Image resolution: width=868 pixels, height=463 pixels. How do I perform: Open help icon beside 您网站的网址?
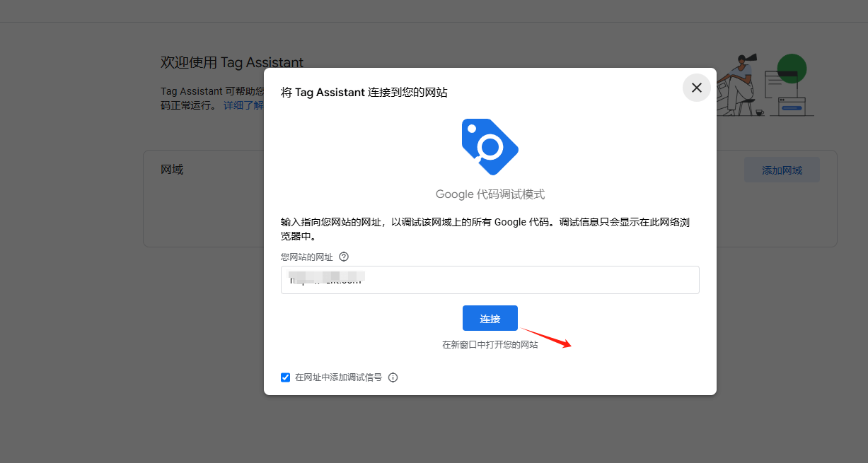point(344,257)
